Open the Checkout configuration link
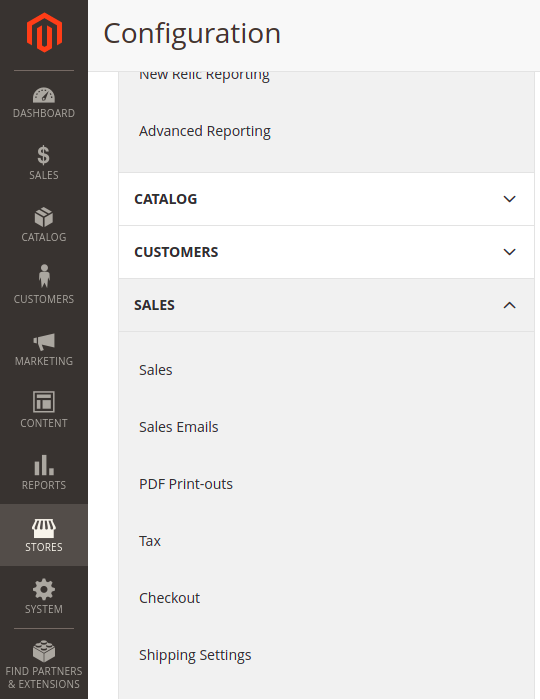The image size is (540, 700). click(170, 598)
